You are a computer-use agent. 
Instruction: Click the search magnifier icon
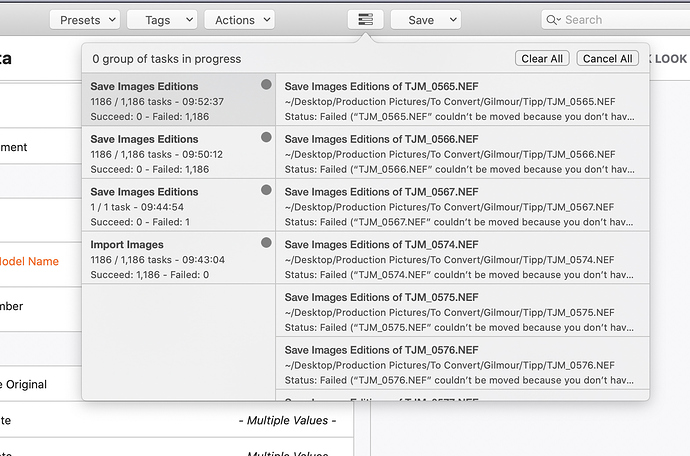tap(552, 20)
